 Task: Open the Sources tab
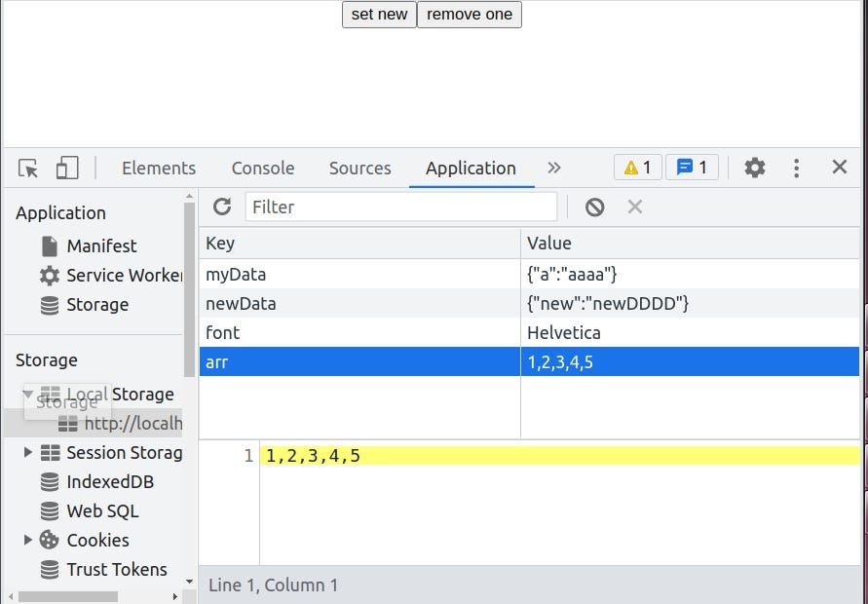click(x=359, y=168)
